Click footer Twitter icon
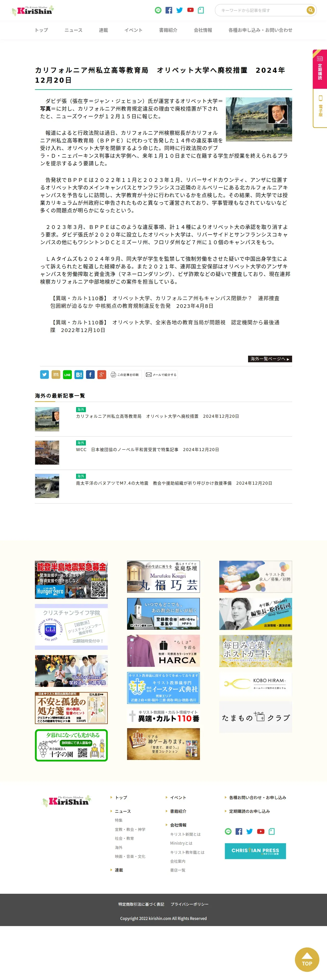The image size is (327, 980). (250, 831)
